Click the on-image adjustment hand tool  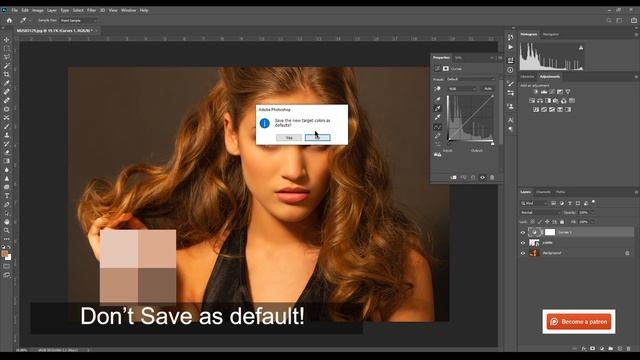point(438,89)
